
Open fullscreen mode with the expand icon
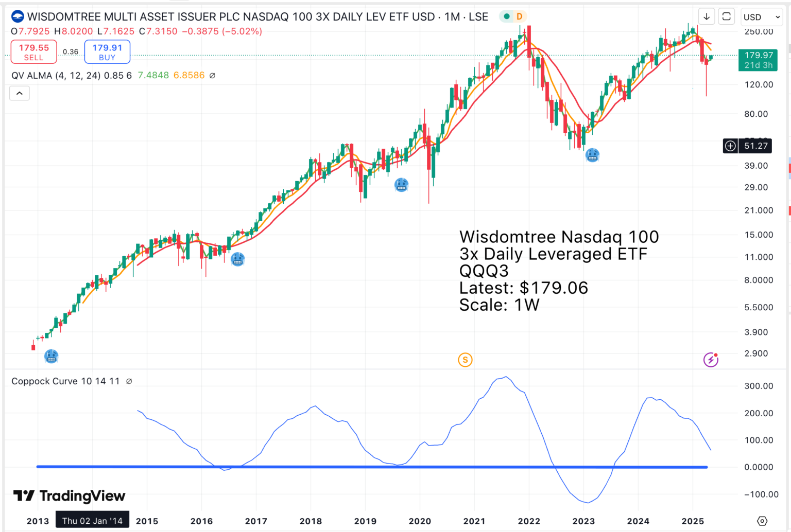726,16
